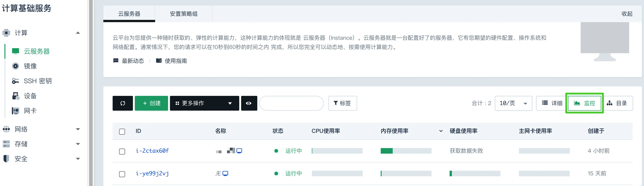Viewport: 644px width, 186px height.
Task: Expand the 网络 section arrow
Action: pyautogui.click(x=78, y=129)
